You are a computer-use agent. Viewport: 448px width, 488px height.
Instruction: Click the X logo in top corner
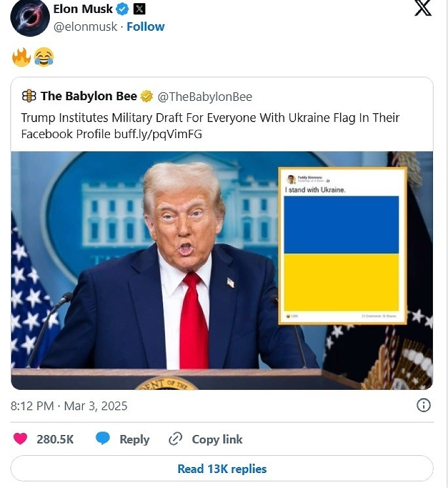(x=423, y=7)
